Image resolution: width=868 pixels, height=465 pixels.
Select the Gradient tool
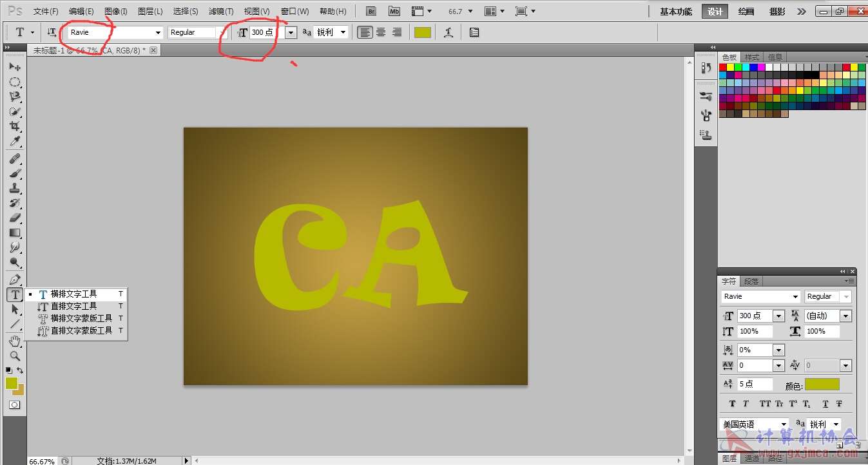pyautogui.click(x=14, y=232)
